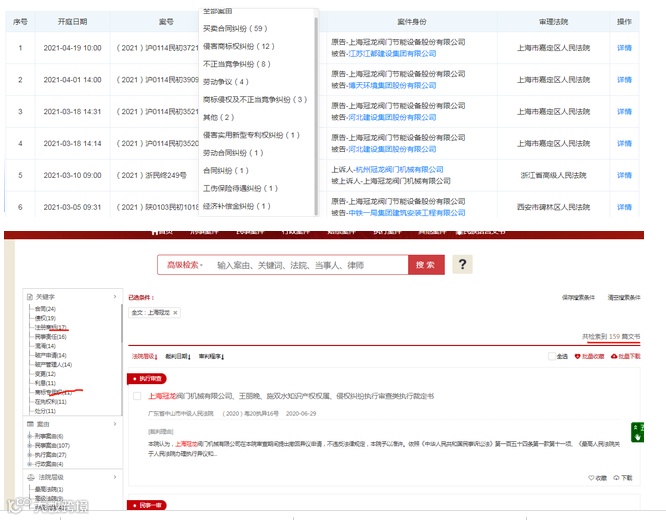Pick 劳动争议 (4) in the case-type dropdown
The width and height of the screenshot is (666, 520).
click(226, 82)
